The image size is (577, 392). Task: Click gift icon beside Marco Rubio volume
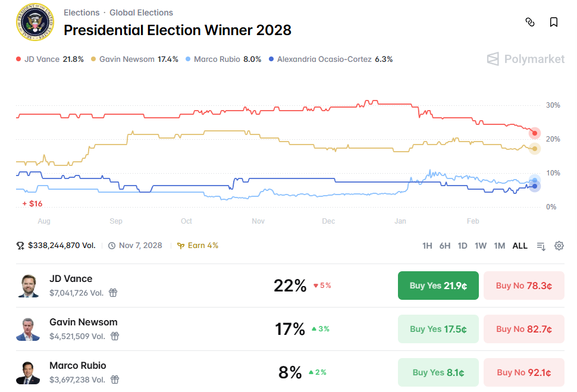[115, 380]
